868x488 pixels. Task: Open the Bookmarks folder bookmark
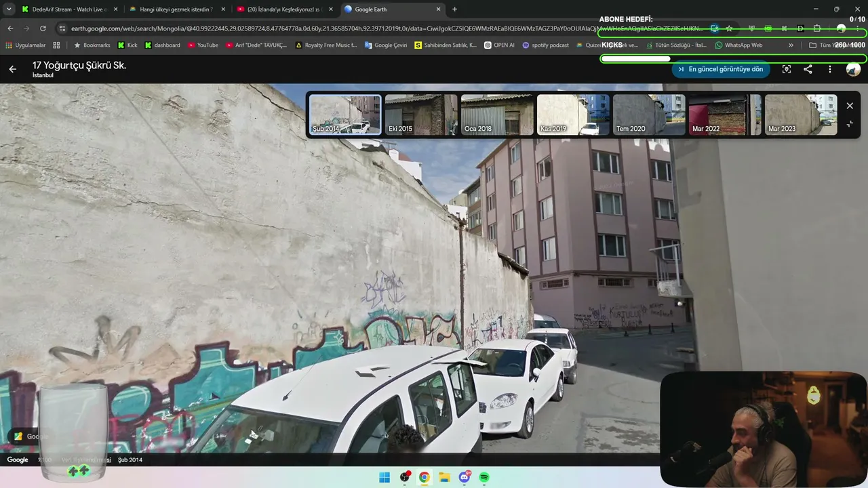[x=92, y=45]
